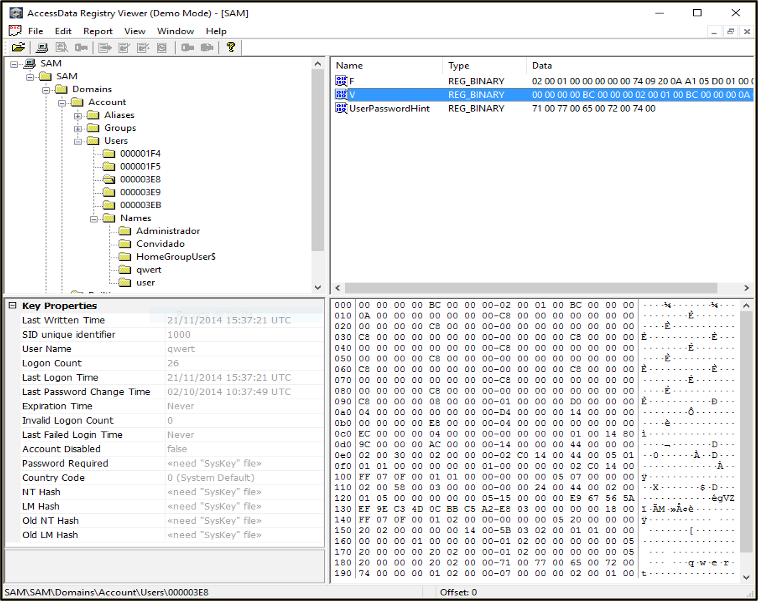The height and width of the screenshot is (602, 758).
Task: Expand the Groups tree node
Action: [x=78, y=128]
